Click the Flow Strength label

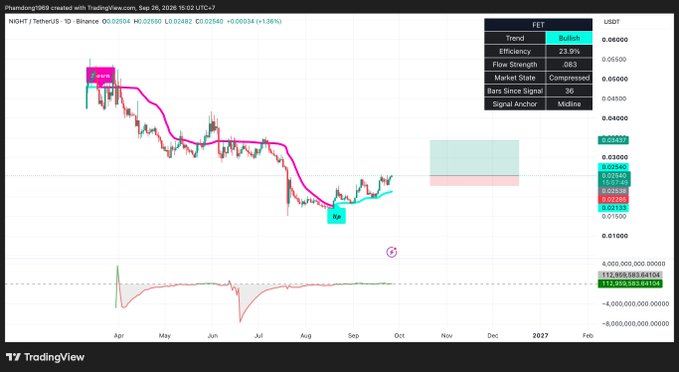(515, 65)
